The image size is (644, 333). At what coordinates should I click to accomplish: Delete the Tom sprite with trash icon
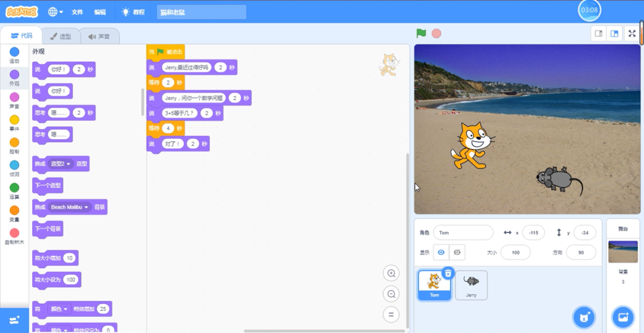tap(448, 273)
